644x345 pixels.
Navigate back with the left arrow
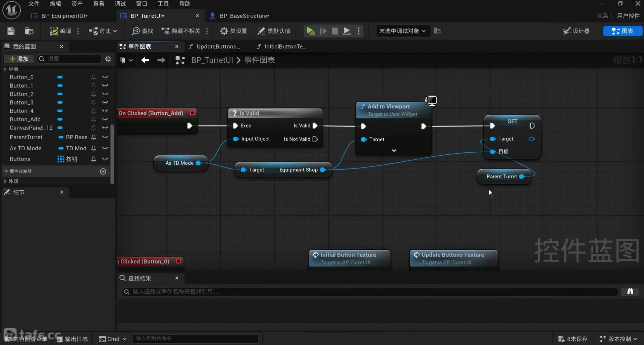pyautogui.click(x=145, y=60)
